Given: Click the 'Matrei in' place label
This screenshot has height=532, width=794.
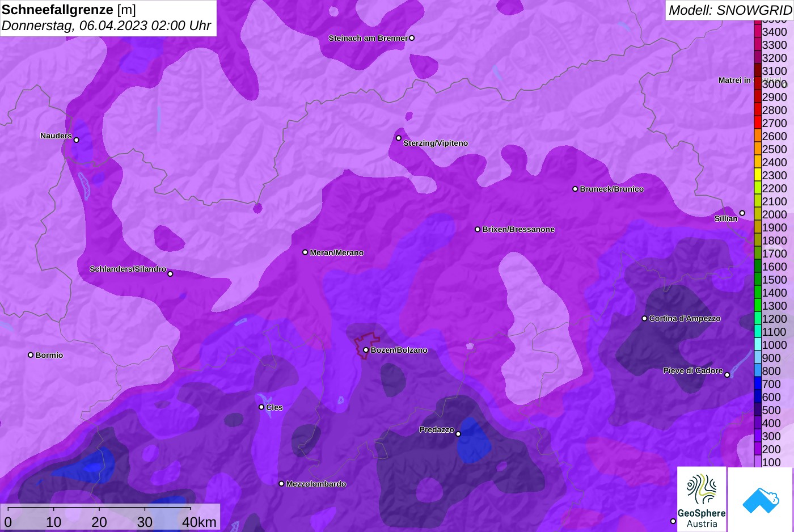Looking at the screenshot, I should tap(734, 80).
